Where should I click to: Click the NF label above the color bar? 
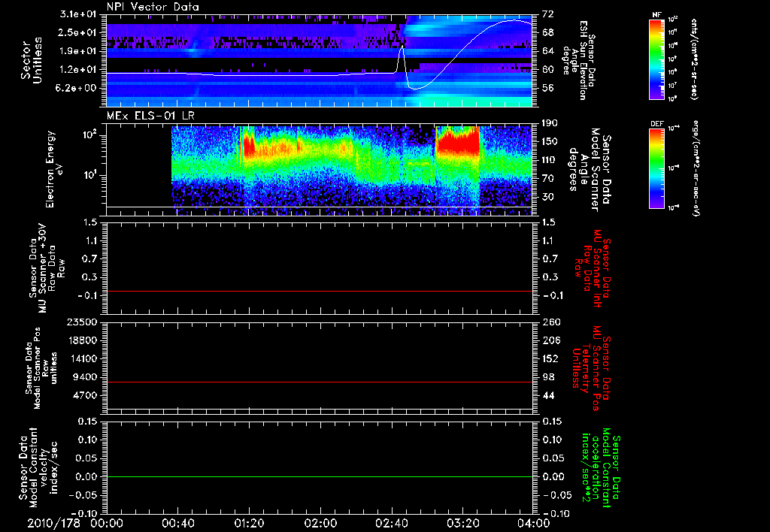(657, 15)
